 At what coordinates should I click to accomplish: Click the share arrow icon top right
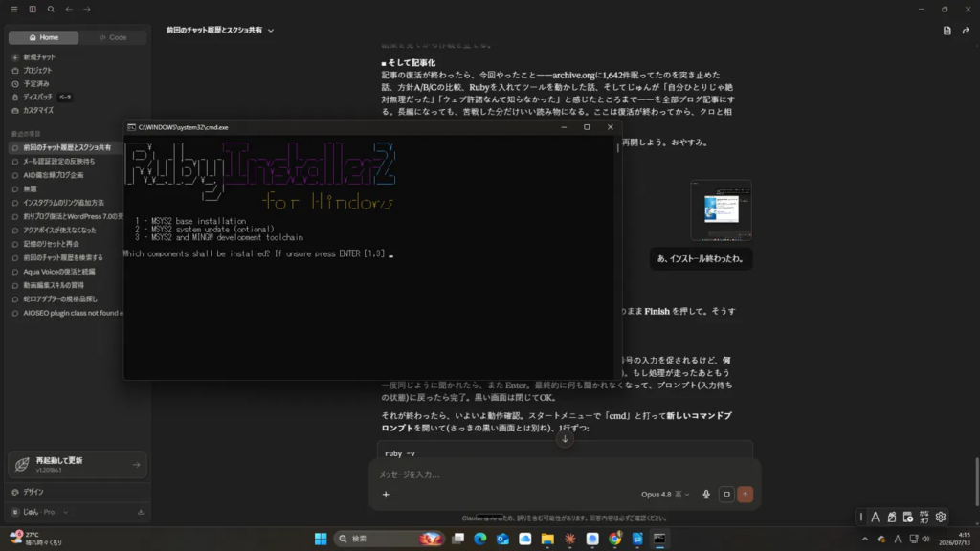[x=966, y=30]
